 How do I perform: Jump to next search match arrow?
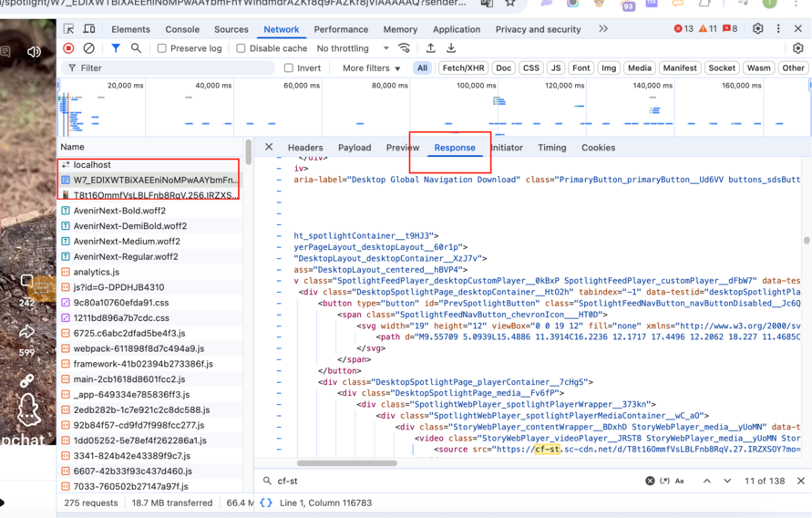(727, 481)
